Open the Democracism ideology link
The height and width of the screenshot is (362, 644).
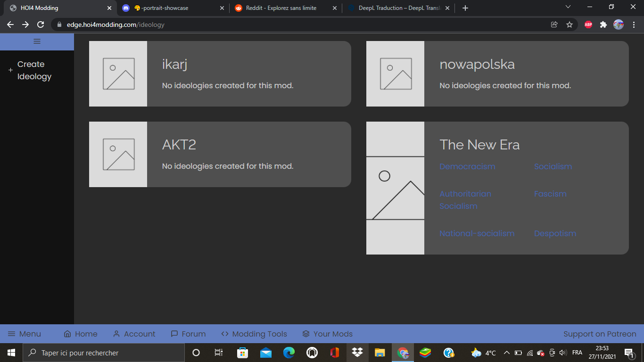[467, 166]
